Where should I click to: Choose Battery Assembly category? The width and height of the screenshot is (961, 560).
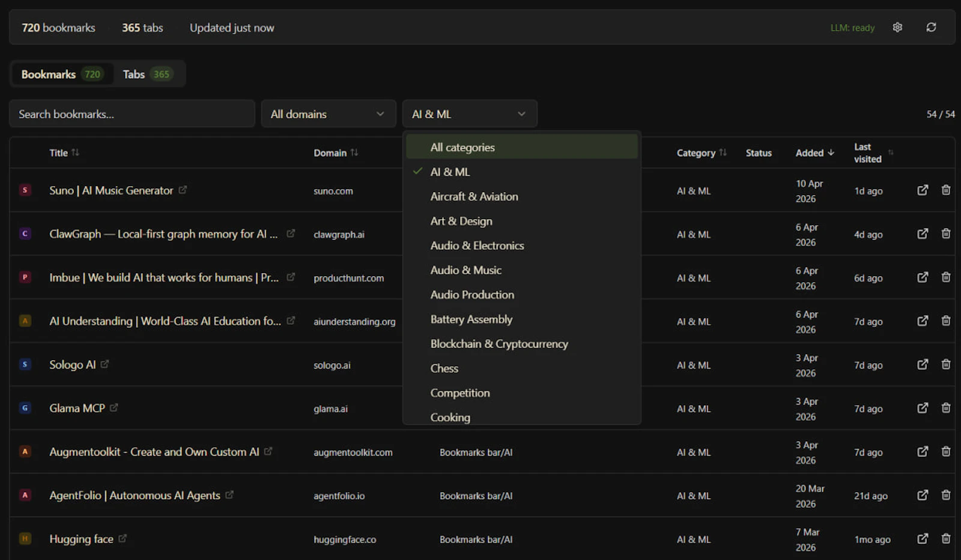(x=522, y=319)
